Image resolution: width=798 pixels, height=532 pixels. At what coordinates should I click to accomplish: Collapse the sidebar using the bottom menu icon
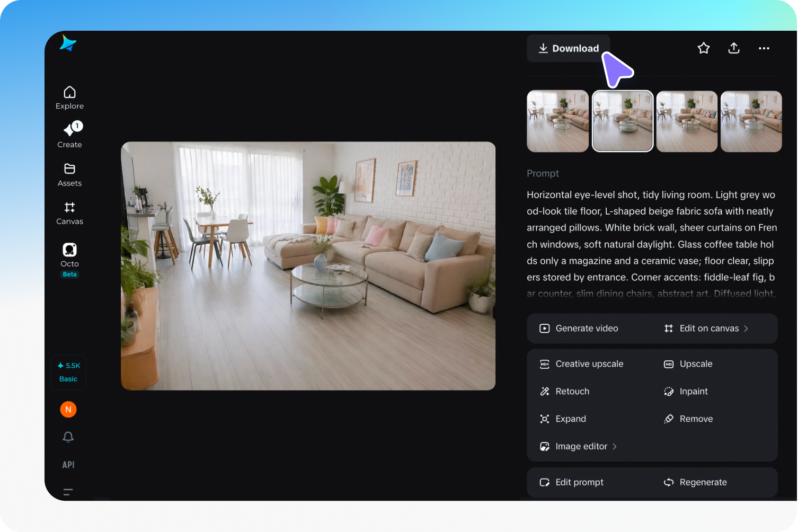click(x=68, y=492)
